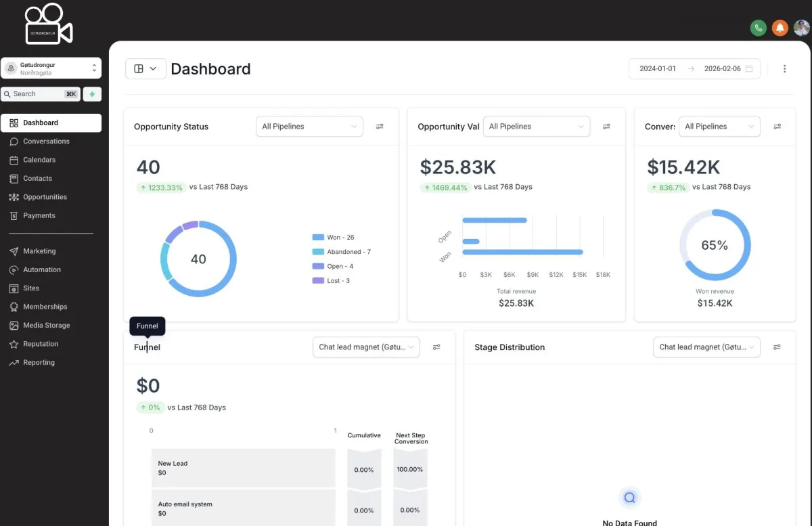This screenshot has width=812, height=526.
Task: Click the green phone call icon
Action: [759, 28]
